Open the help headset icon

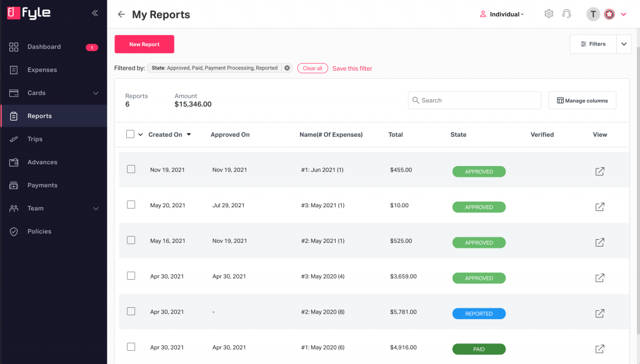click(x=567, y=13)
